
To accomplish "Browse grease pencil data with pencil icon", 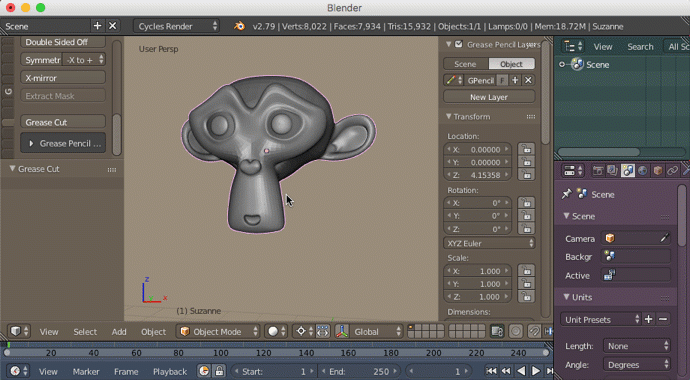I will pyautogui.click(x=454, y=80).
